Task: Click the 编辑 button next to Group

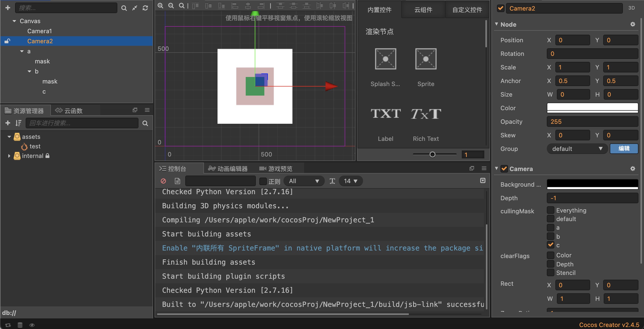Action: pyautogui.click(x=624, y=149)
